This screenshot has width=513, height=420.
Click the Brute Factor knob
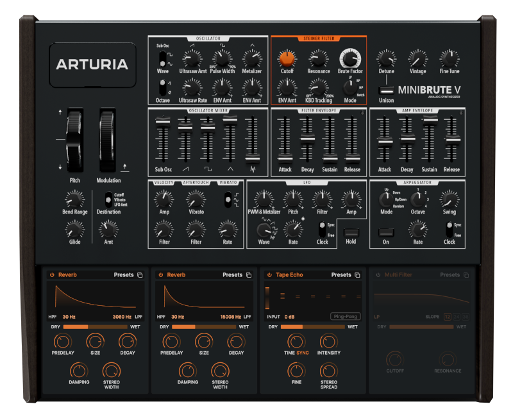tap(350, 58)
